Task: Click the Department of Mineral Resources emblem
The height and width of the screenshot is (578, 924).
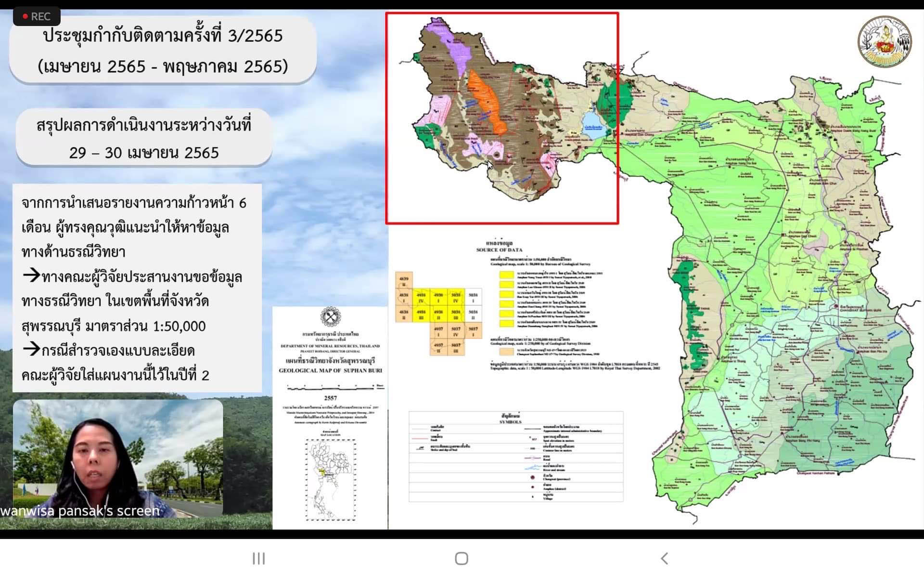Action: point(330,317)
